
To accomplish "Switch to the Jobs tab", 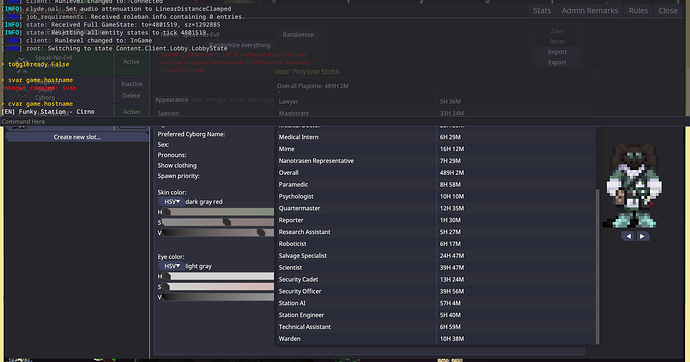I will [197, 100].
